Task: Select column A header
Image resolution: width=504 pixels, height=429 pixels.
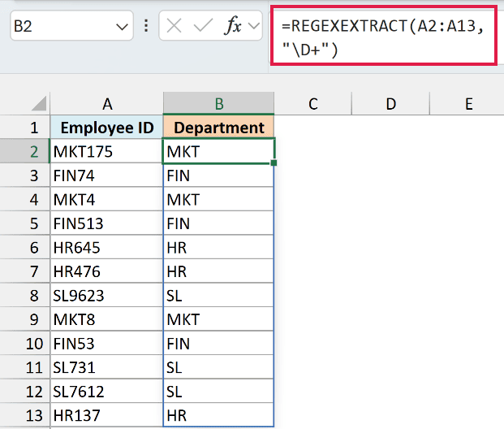Action: [x=106, y=104]
